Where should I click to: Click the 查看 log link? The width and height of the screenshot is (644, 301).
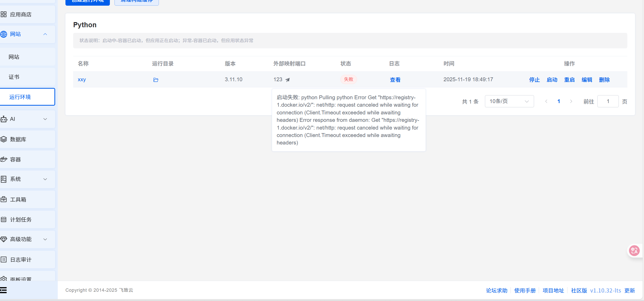pos(395,80)
